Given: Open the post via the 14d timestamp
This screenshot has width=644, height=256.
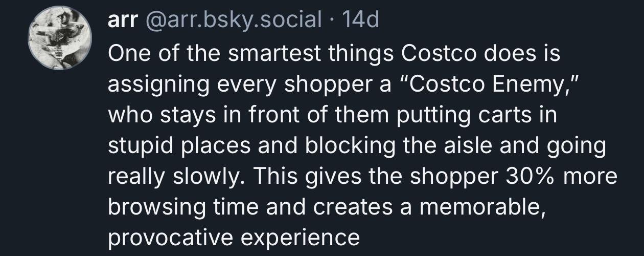Looking at the screenshot, I should (x=361, y=20).
